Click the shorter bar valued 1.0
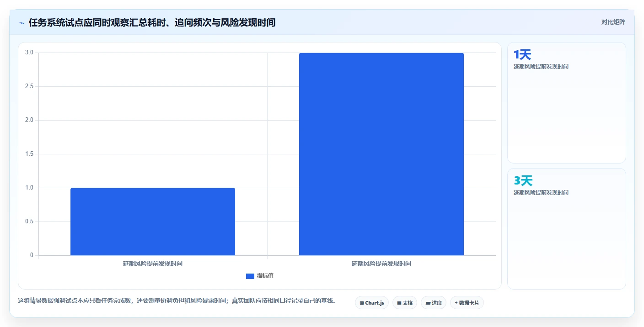644x327 pixels. 153,222
